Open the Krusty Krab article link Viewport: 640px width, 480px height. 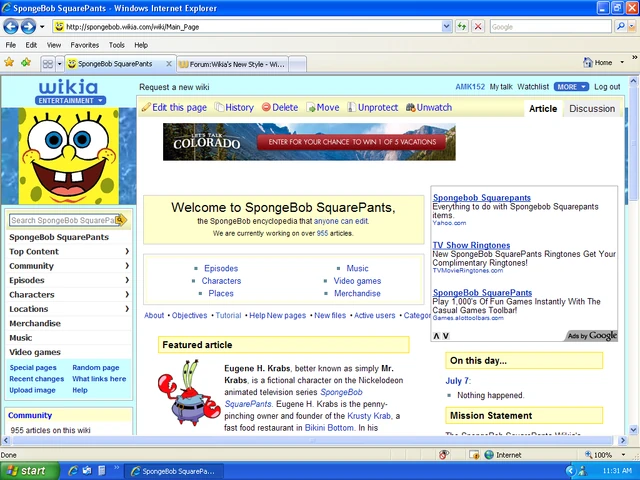click(369, 416)
